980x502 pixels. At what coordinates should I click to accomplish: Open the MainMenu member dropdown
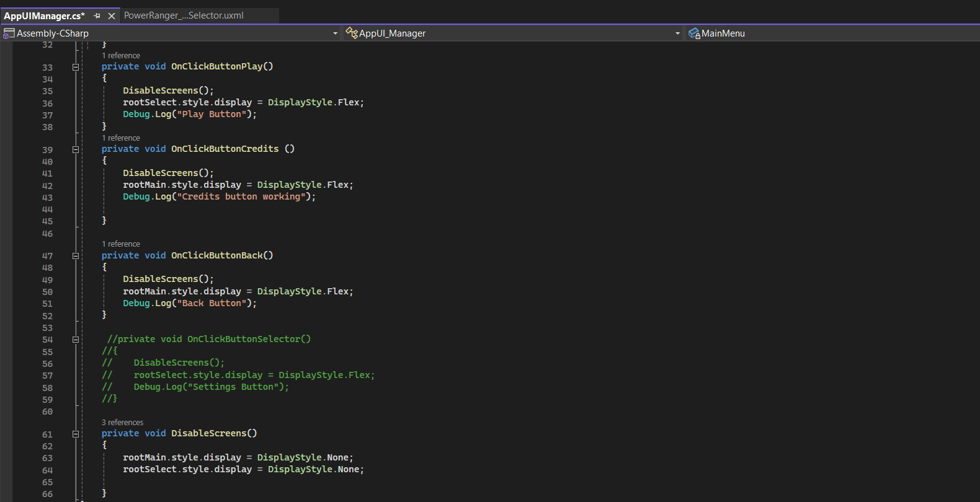coord(723,33)
